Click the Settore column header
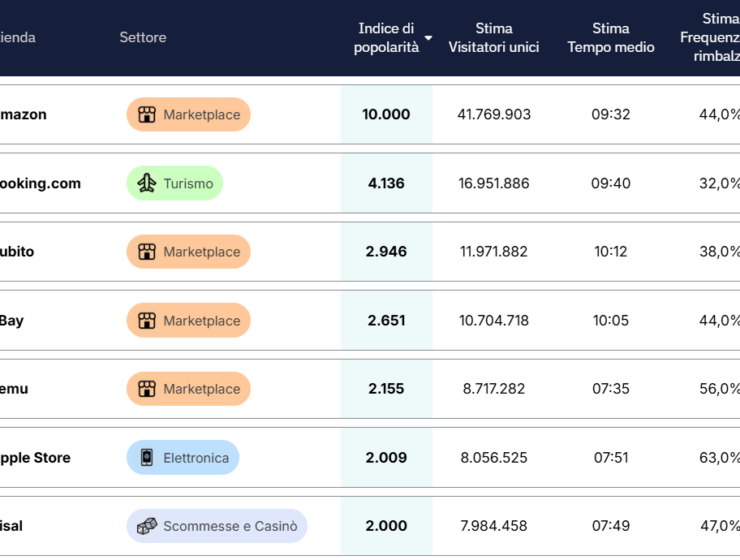This screenshot has height=560, width=740. click(x=143, y=37)
